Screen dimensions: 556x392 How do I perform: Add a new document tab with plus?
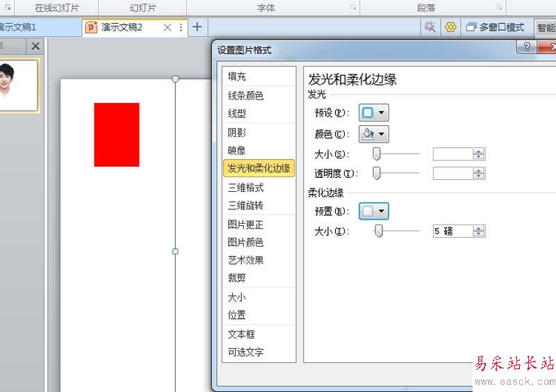click(197, 26)
